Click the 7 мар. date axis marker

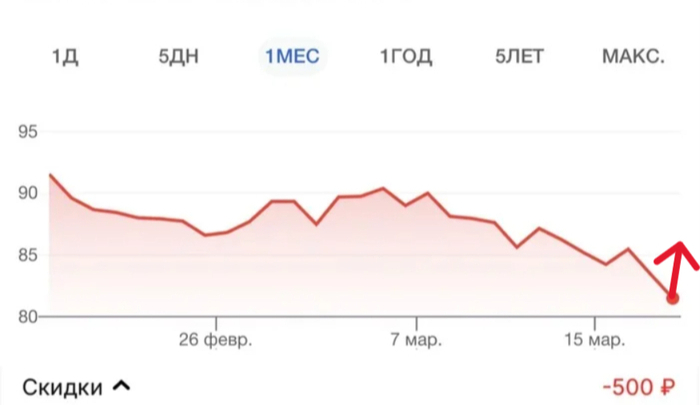pyautogui.click(x=416, y=340)
